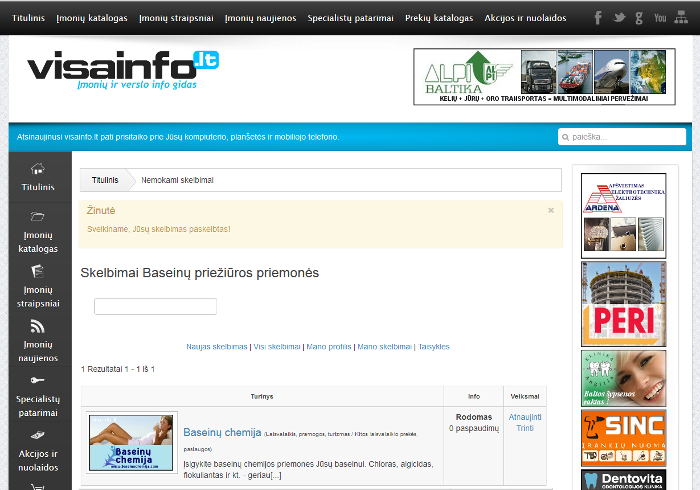
Task: Open Įmonių katalogas folder icon in sidebar
Action: point(38,217)
